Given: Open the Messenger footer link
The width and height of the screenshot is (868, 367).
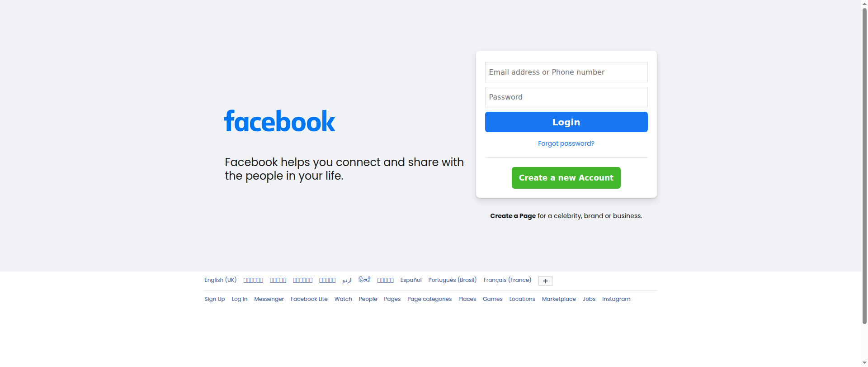Looking at the screenshot, I should tap(269, 299).
